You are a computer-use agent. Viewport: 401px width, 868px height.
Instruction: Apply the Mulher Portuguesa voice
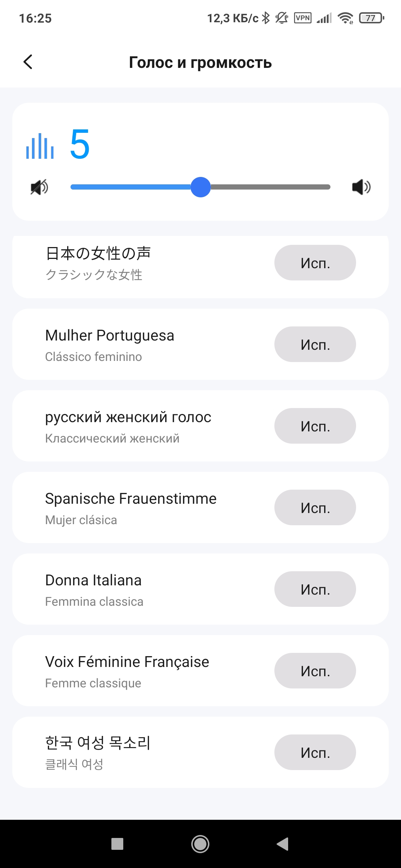tap(315, 344)
